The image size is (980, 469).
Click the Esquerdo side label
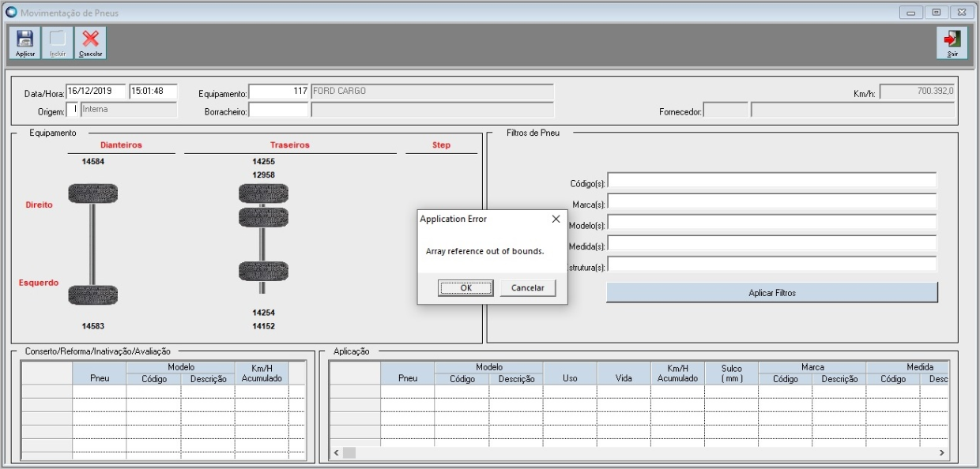point(39,283)
